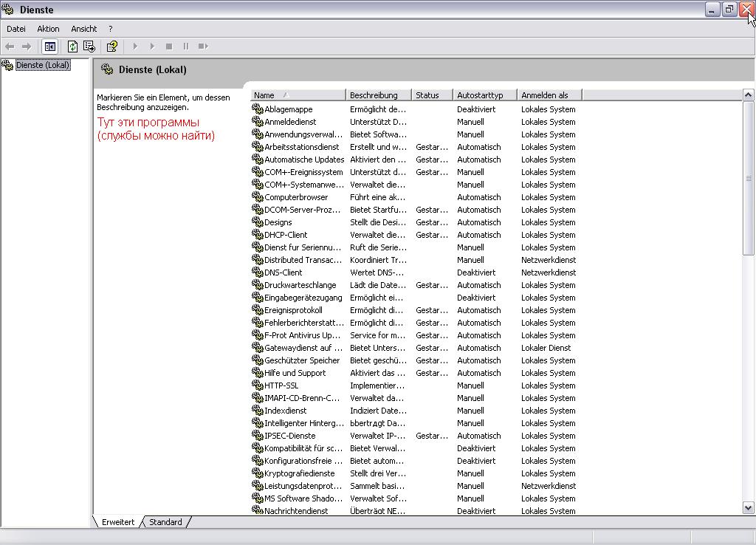
Task: Click the scrollbar down arrow
Action: click(x=749, y=507)
